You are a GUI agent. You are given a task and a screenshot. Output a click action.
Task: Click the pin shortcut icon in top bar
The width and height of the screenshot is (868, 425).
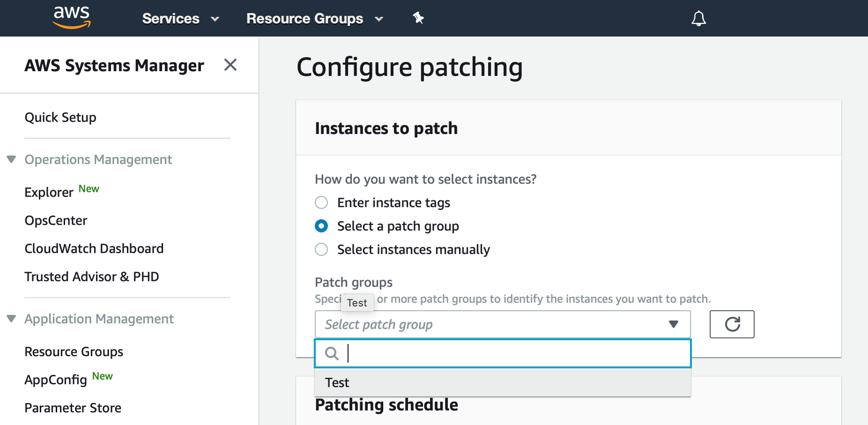pyautogui.click(x=418, y=18)
